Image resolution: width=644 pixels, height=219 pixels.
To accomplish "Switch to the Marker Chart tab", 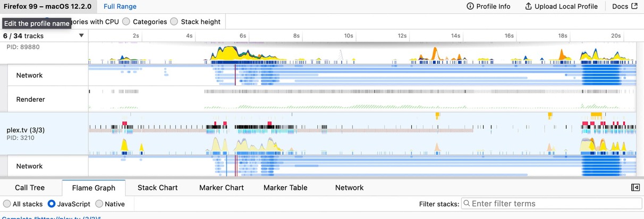I will 222,188.
